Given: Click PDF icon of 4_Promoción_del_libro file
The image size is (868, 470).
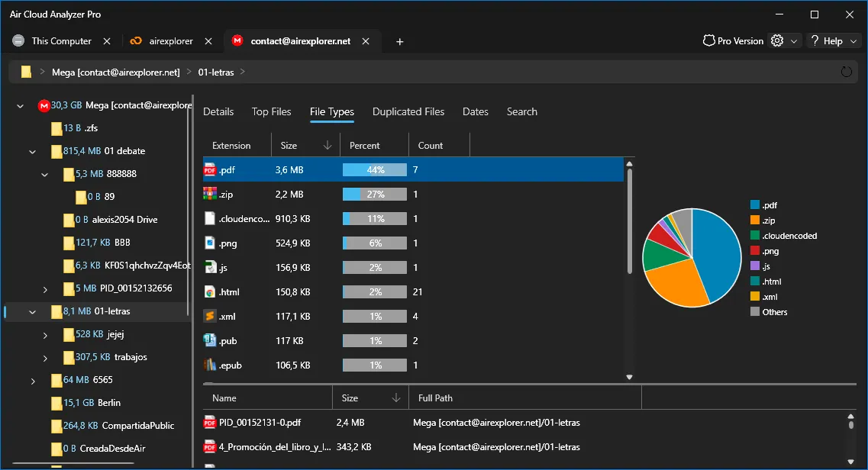Looking at the screenshot, I should (210, 447).
